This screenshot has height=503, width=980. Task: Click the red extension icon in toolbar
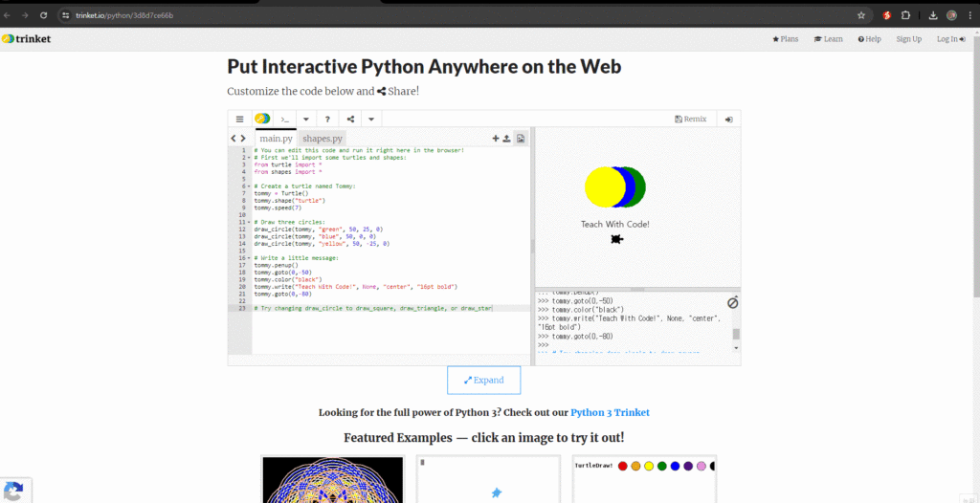(x=886, y=15)
